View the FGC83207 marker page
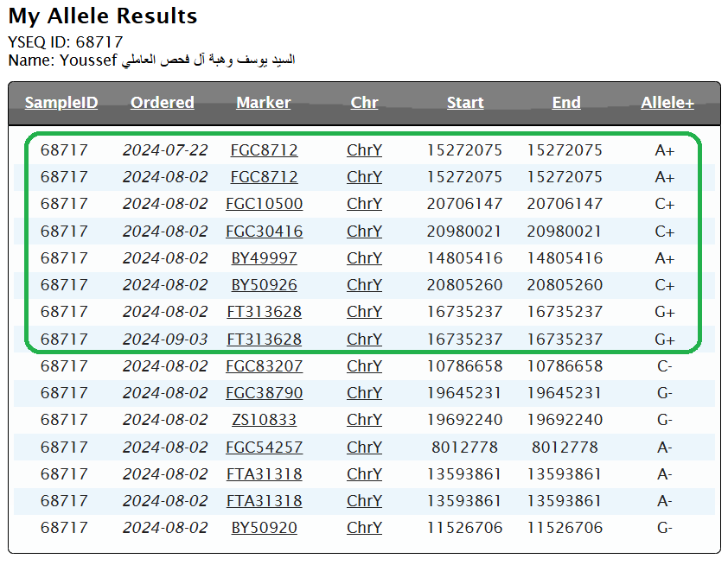The width and height of the screenshot is (728, 565). [264, 366]
